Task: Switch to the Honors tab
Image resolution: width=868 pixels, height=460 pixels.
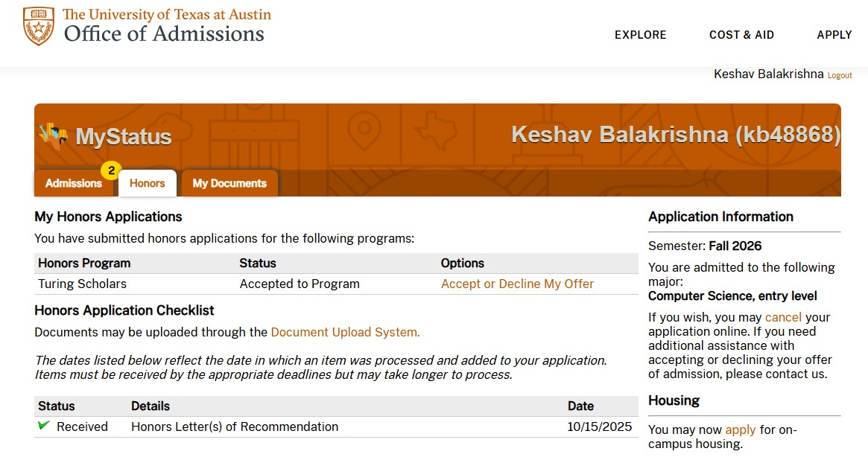Action: (x=148, y=183)
